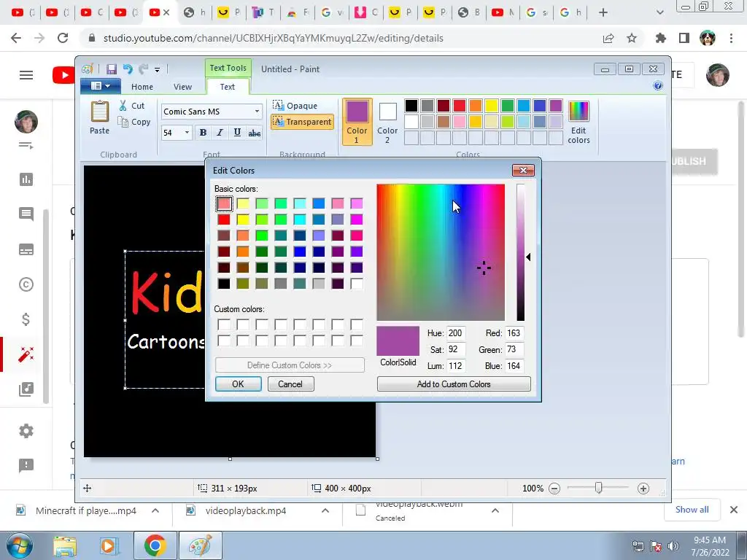Select first empty custom color box

tap(224, 324)
